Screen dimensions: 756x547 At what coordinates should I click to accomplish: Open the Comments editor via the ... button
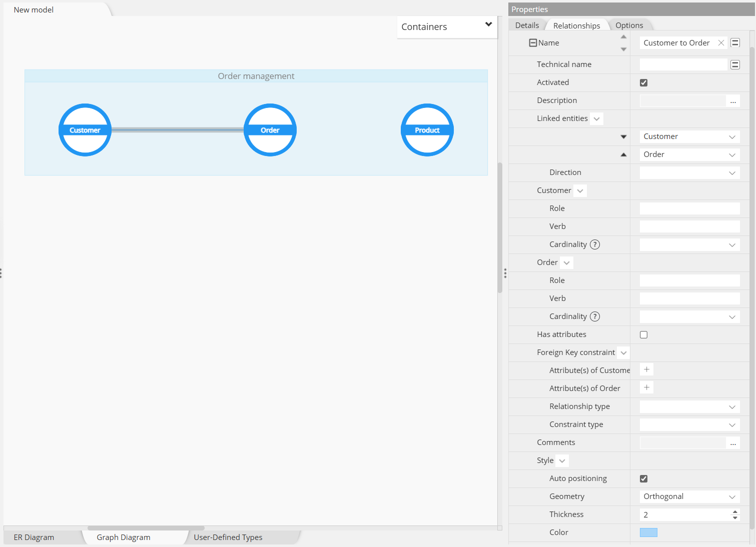[x=733, y=443]
